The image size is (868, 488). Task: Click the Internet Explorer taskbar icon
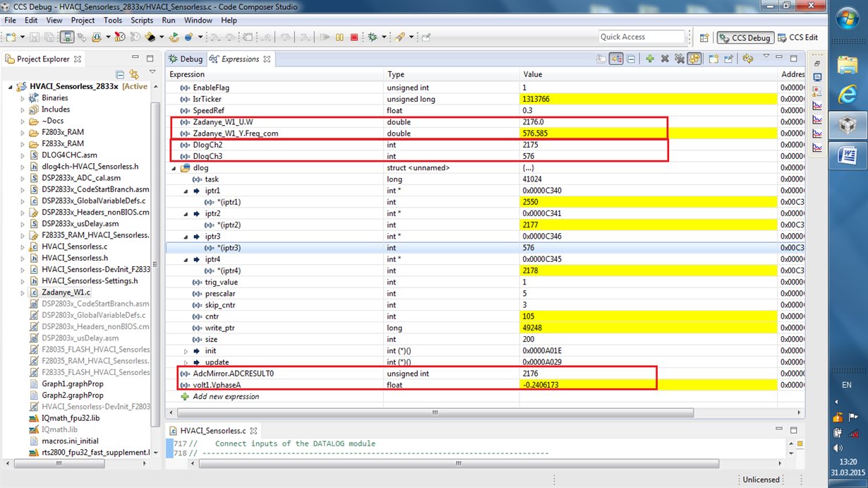pos(846,95)
